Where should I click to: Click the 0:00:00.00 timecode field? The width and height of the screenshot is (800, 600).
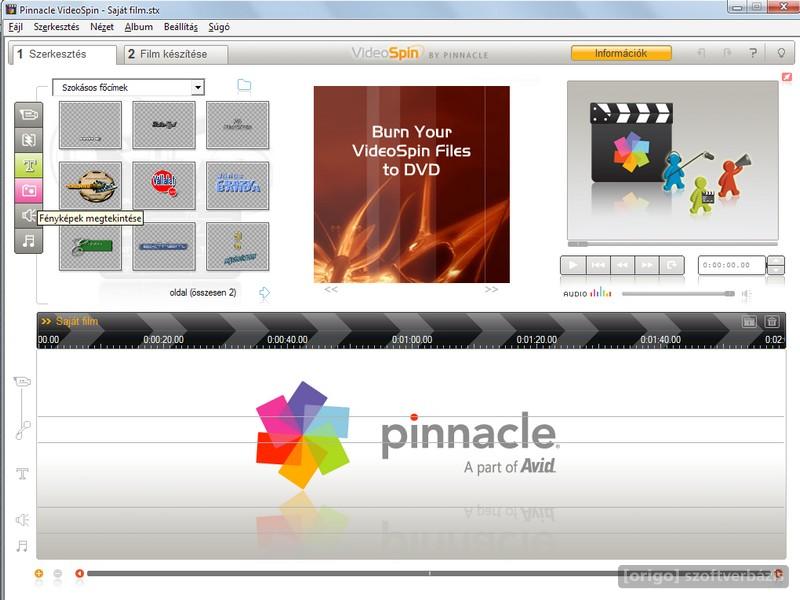[732, 265]
